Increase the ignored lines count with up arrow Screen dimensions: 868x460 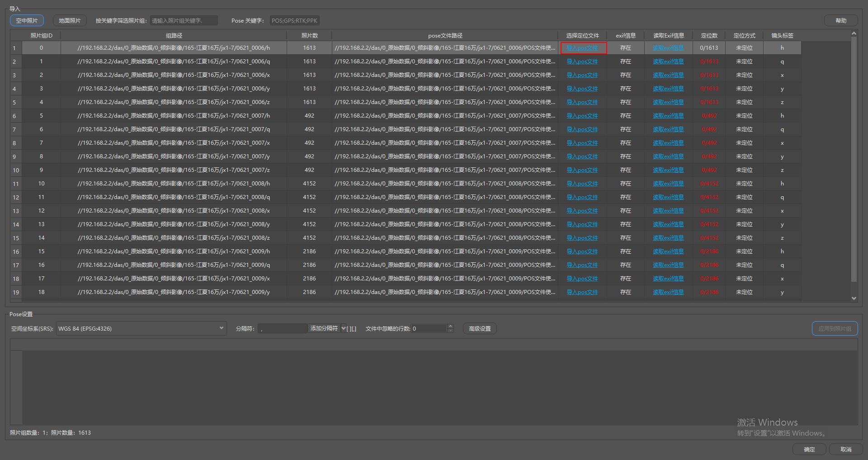pyautogui.click(x=450, y=326)
